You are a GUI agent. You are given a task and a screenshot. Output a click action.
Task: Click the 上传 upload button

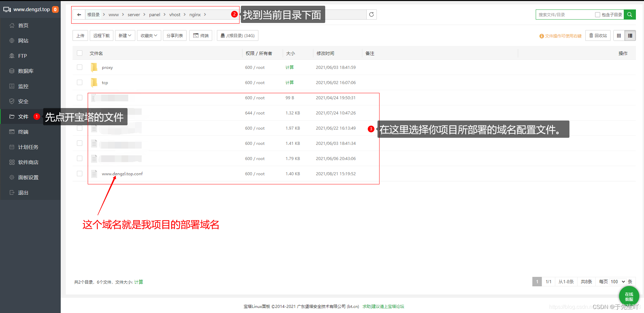(80, 35)
